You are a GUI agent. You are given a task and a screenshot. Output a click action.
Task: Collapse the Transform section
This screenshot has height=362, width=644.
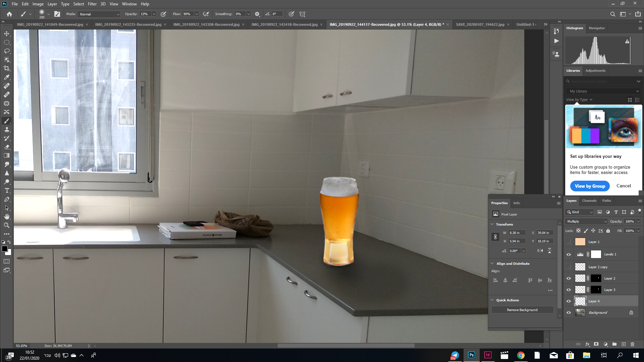[492, 224]
